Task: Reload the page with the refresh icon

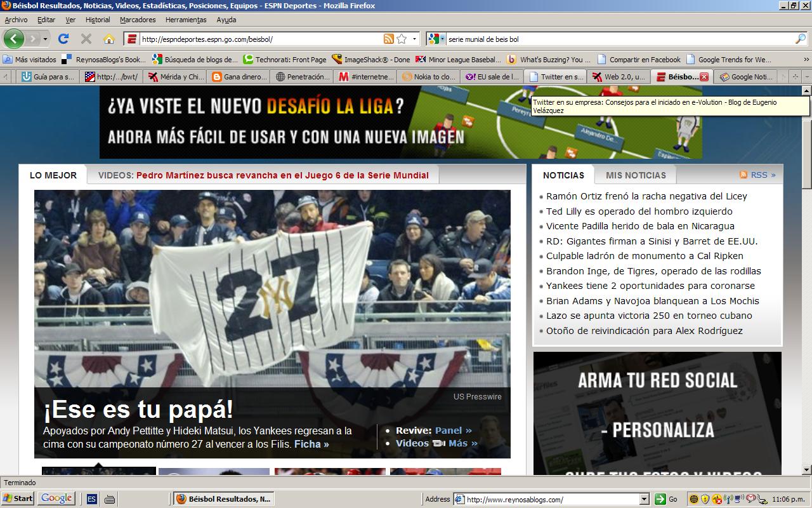Action: point(63,39)
